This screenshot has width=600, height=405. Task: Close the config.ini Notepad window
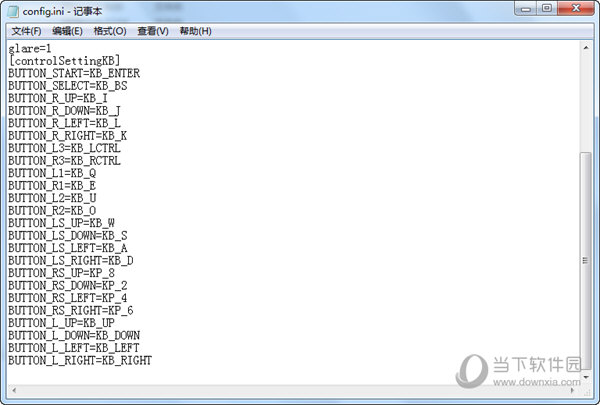point(576,8)
